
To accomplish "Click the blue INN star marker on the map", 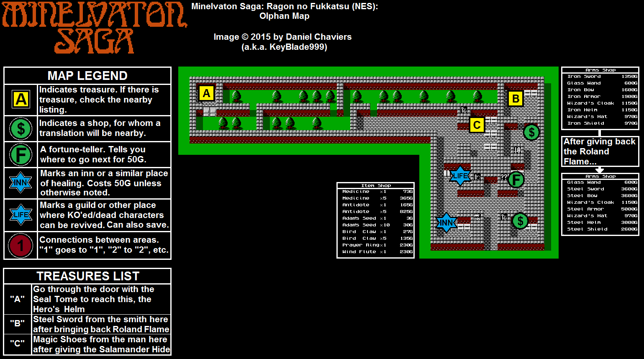I will coord(446,223).
